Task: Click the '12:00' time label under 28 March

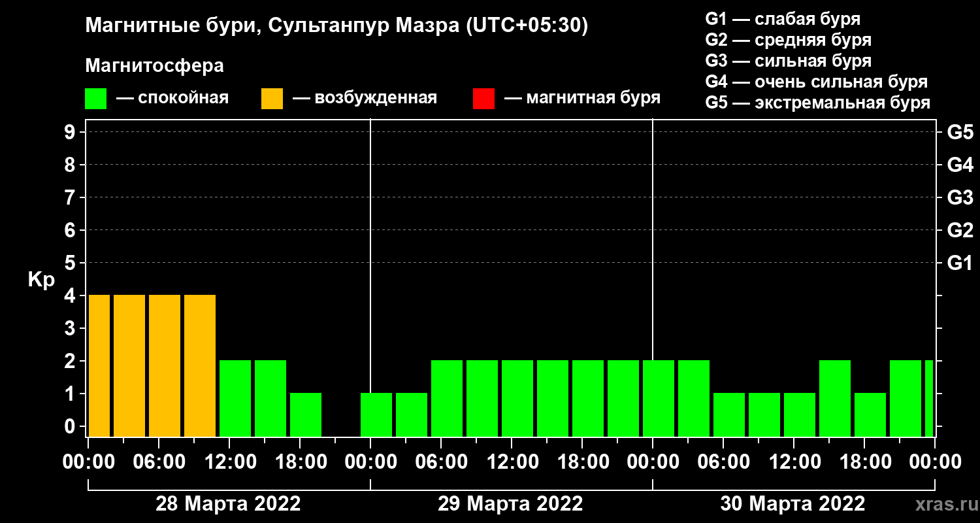Action: tap(230, 462)
